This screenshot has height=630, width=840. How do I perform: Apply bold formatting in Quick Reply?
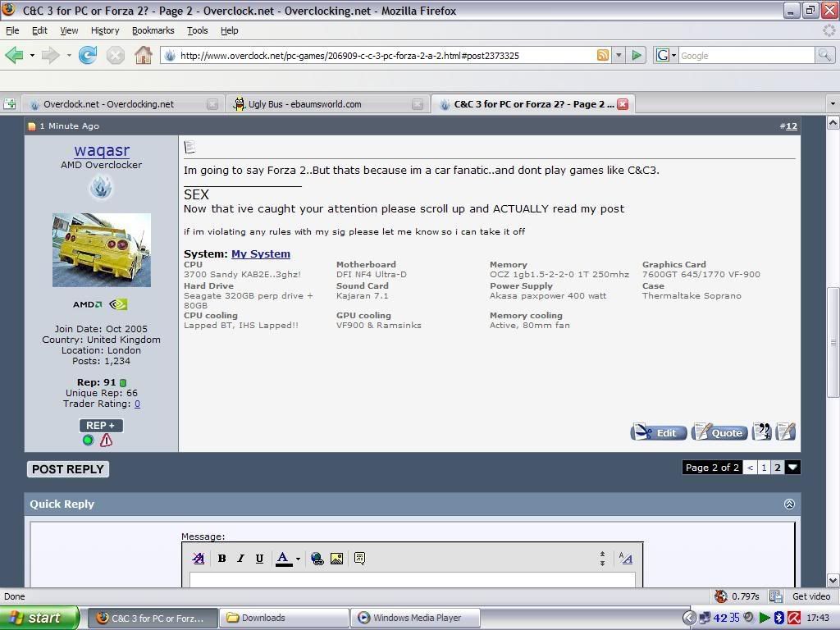[x=221, y=559]
